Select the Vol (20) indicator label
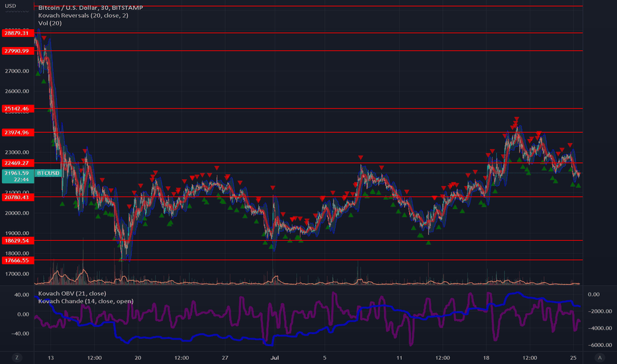 (x=50, y=23)
